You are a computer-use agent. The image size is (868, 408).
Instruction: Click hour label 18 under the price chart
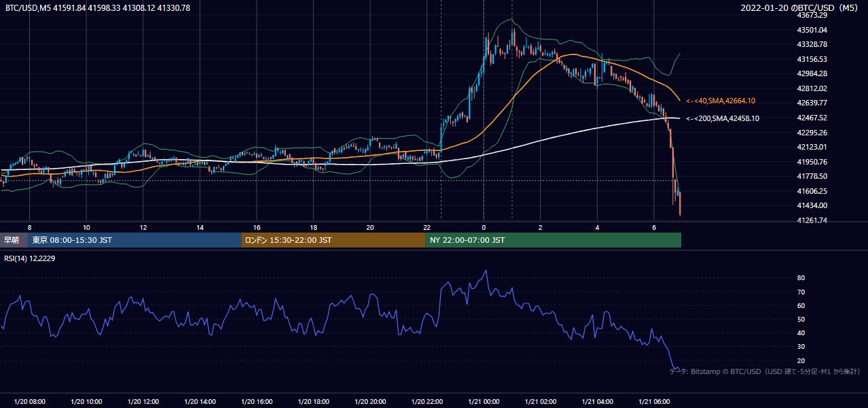(x=313, y=226)
